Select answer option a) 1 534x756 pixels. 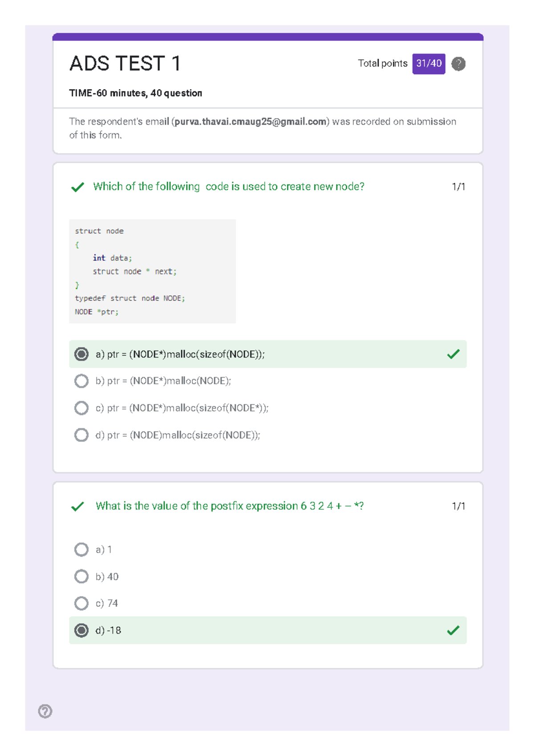click(x=81, y=549)
